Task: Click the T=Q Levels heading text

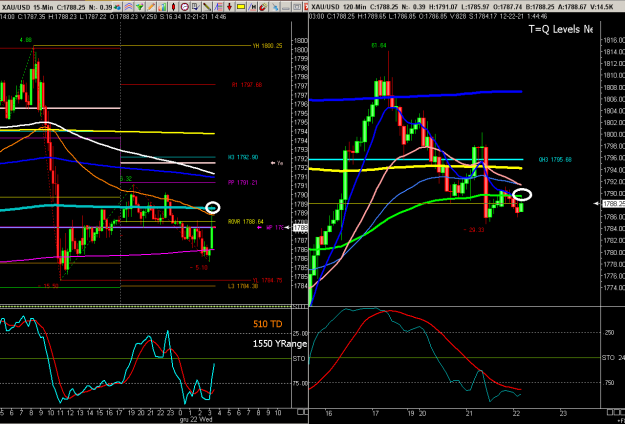Action: click(560, 29)
